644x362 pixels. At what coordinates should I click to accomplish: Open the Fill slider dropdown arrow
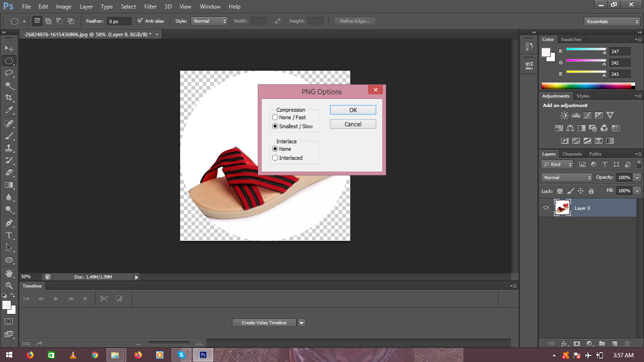[x=637, y=191]
